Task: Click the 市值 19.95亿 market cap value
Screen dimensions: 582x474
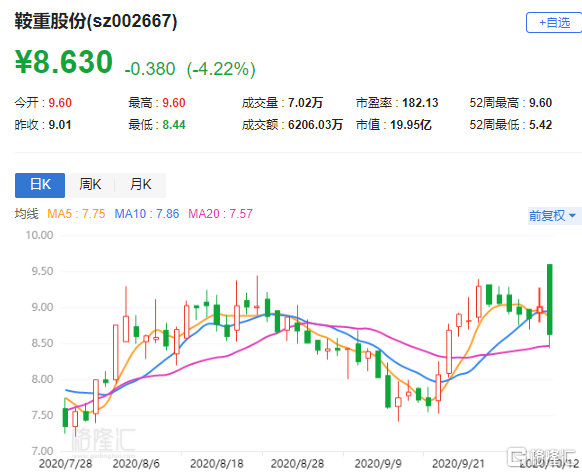Action: pyautogui.click(x=411, y=125)
